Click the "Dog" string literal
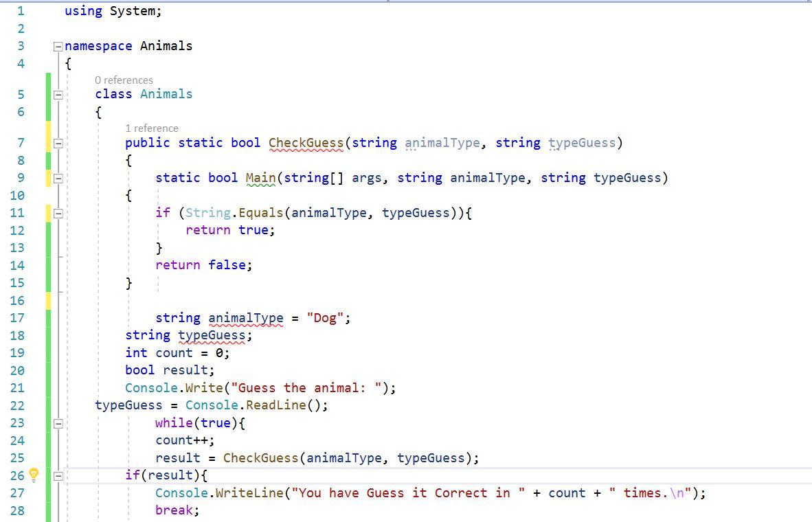The width and height of the screenshot is (812, 522). (325, 318)
